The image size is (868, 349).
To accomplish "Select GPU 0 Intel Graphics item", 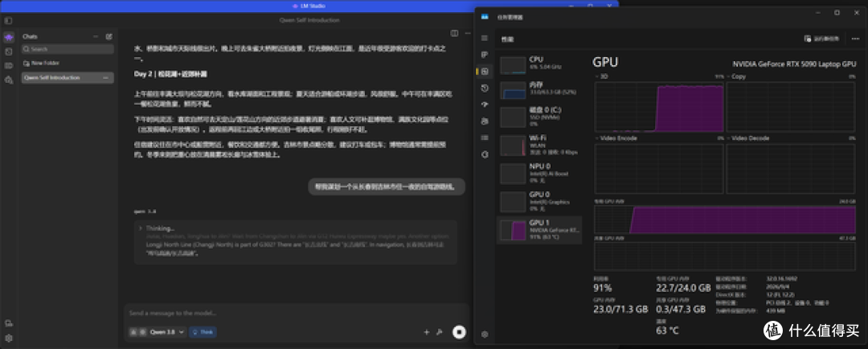I will click(539, 202).
